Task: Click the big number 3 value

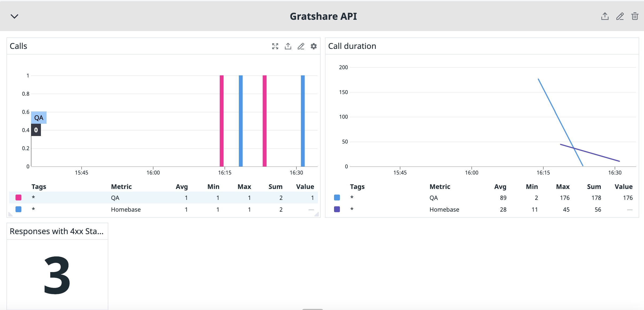Action: coord(57,275)
